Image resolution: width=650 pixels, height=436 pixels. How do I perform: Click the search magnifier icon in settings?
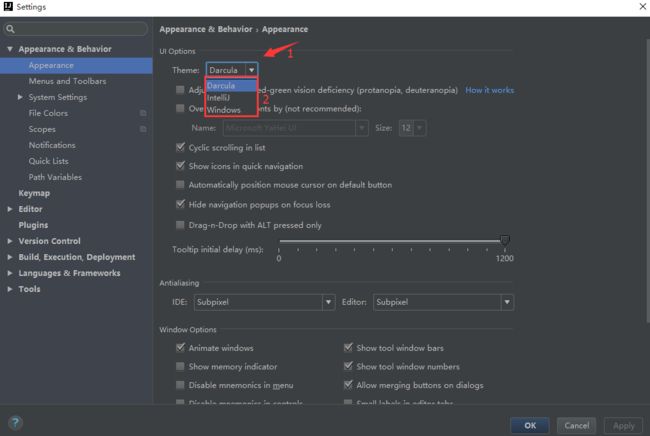10,29
